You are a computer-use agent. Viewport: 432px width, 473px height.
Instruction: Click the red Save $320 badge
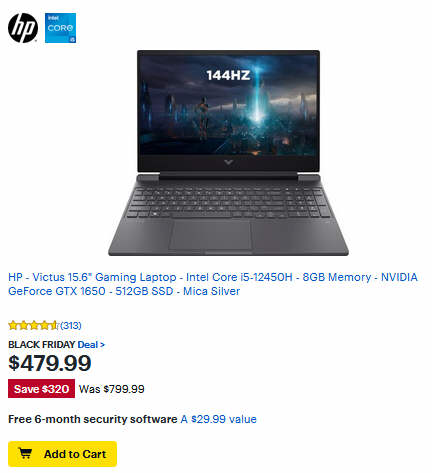[41, 389]
